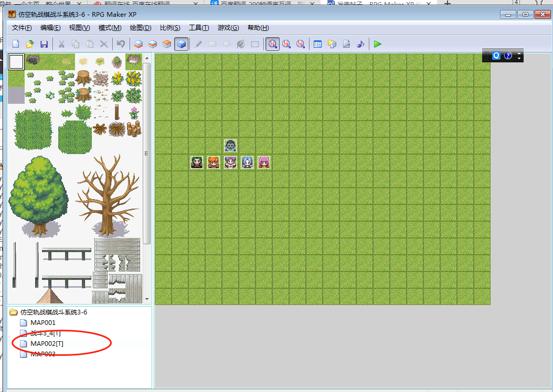The width and height of the screenshot is (553, 392).
Task: Pick the bare dead tree tile
Action: click(x=108, y=195)
